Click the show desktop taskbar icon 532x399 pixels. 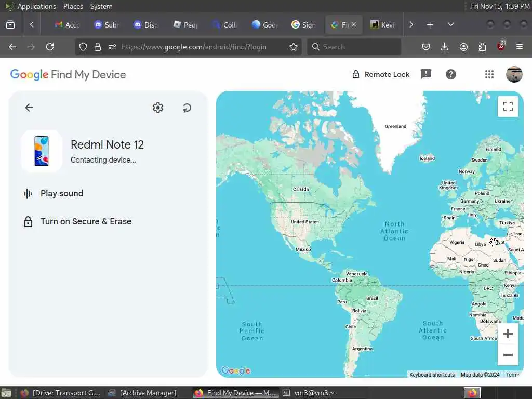tap(6, 393)
